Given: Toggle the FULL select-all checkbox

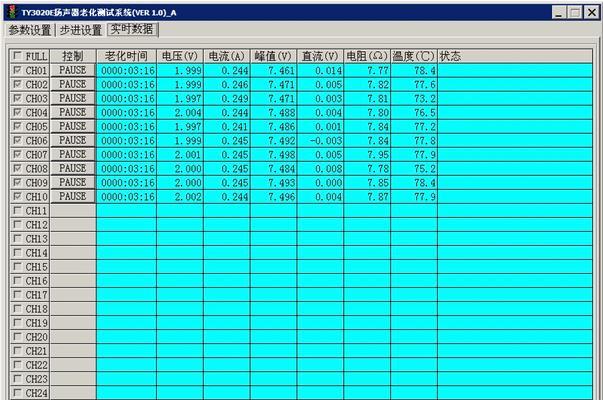Looking at the screenshot, I should (17, 56).
